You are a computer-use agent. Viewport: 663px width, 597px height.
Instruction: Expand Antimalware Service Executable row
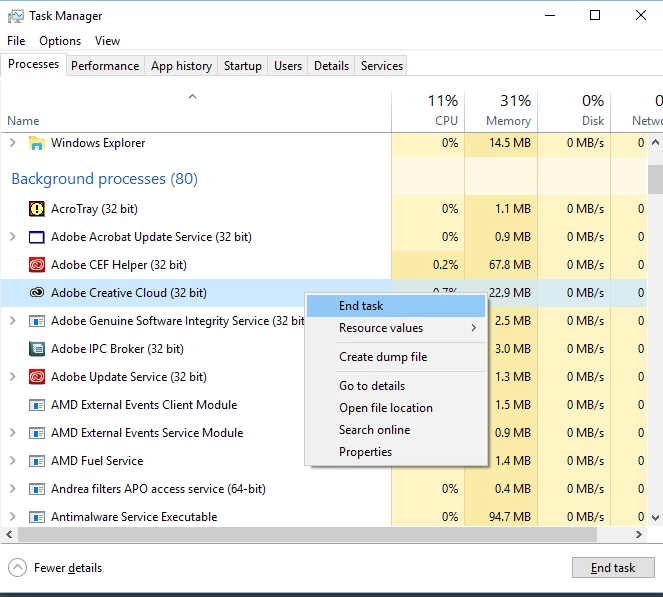tap(13, 517)
